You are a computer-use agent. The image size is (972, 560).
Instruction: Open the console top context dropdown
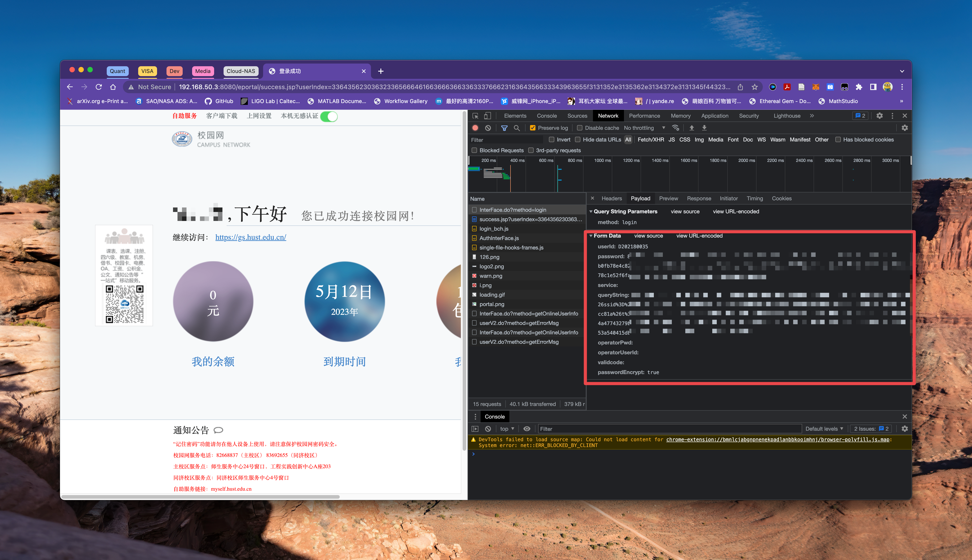coord(507,428)
